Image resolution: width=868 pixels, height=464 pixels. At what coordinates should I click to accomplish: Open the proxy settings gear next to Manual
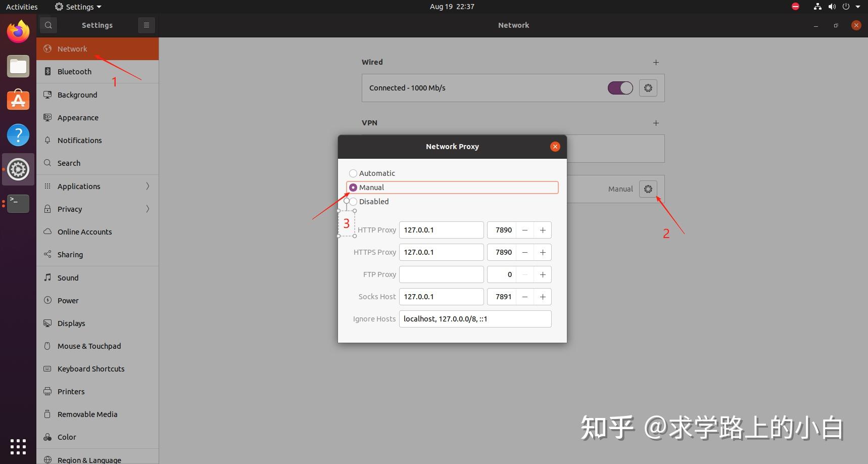tap(648, 189)
